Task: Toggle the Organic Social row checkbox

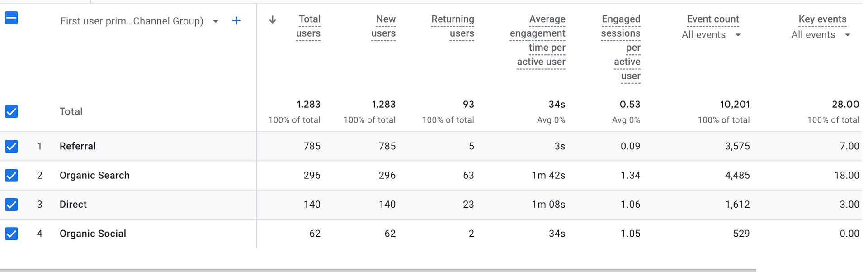Action: point(11,234)
